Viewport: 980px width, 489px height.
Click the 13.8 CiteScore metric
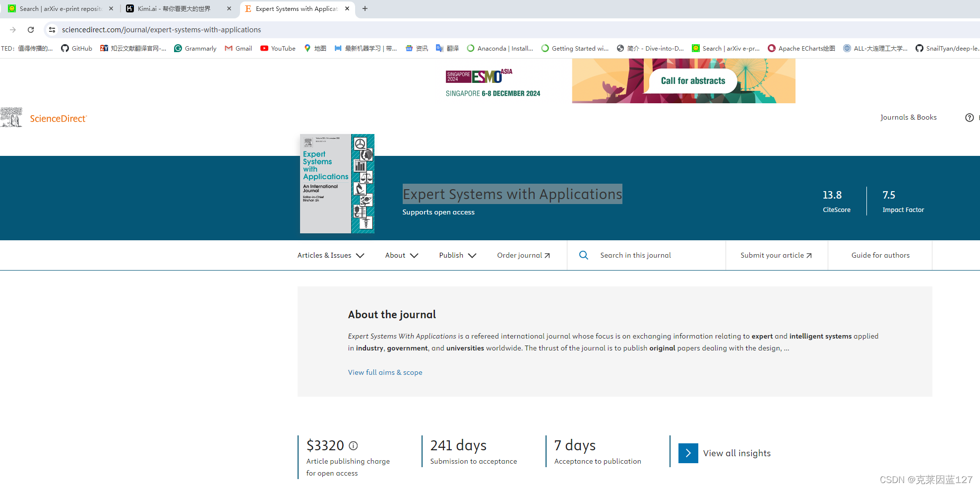click(837, 201)
